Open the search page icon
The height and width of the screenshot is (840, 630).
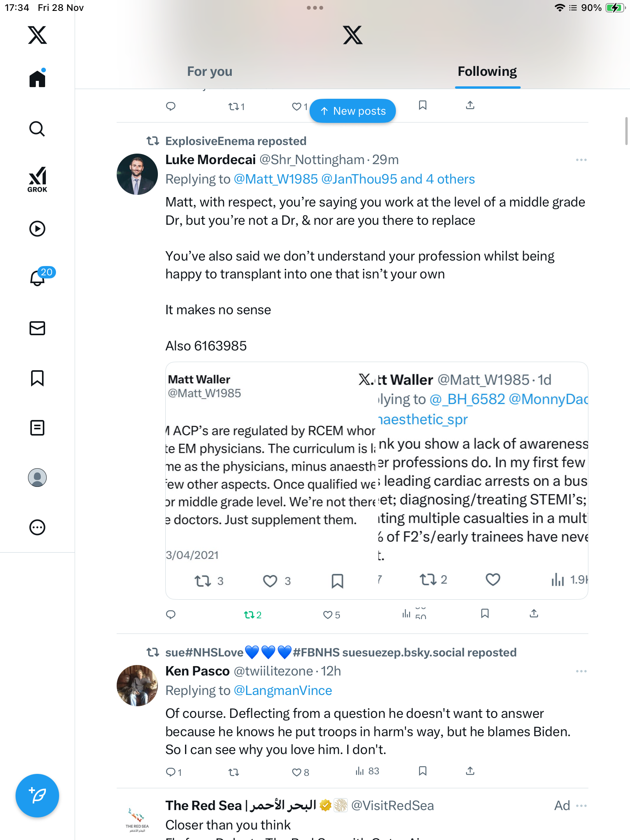pyautogui.click(x=37, y=129)
